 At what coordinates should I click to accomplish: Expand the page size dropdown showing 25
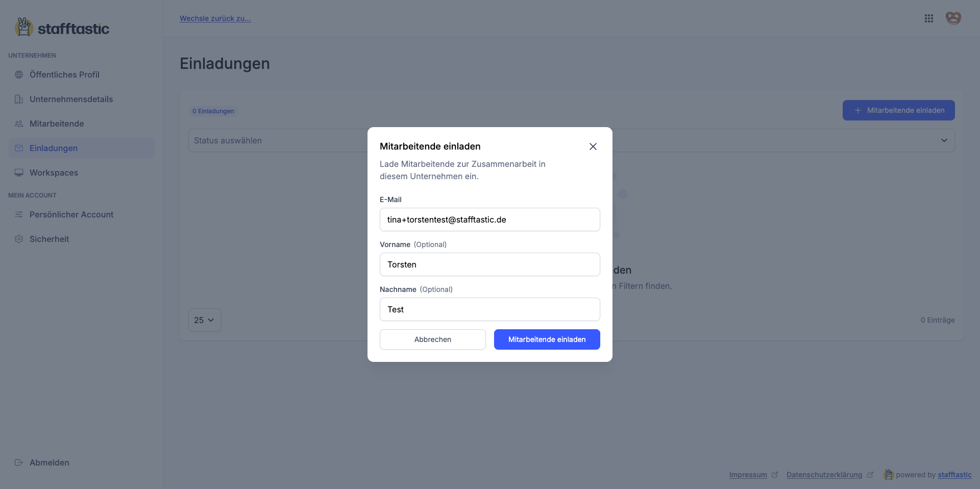[x=204, y=320]
